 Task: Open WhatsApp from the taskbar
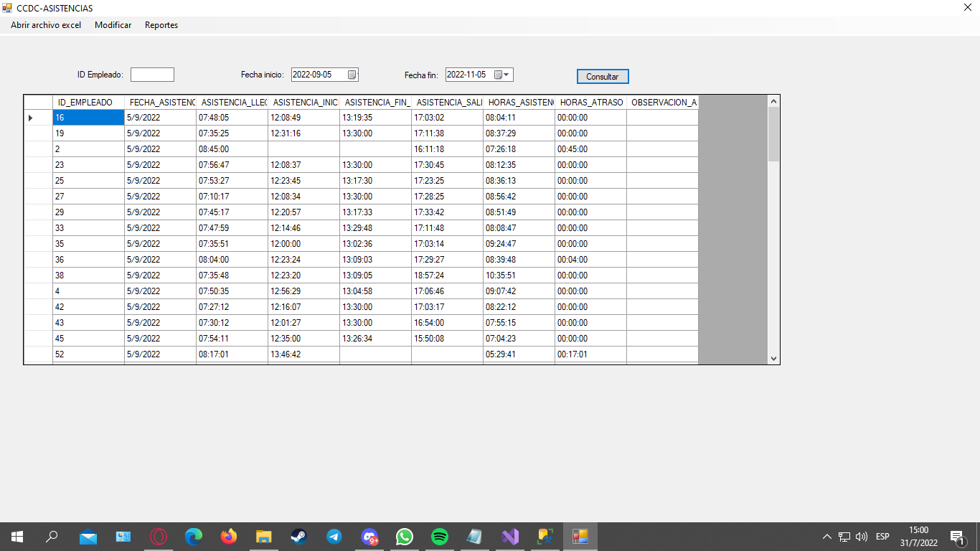point(405,537)
